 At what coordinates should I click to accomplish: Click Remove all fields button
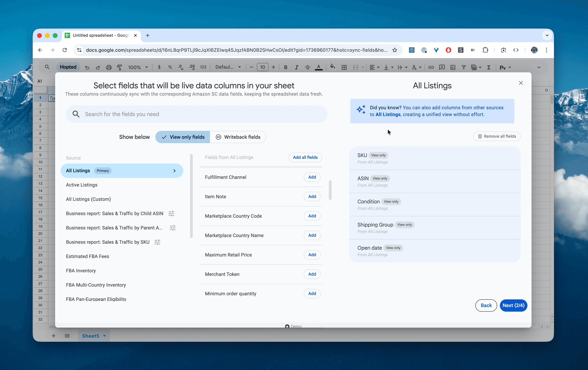pos(497,136)
